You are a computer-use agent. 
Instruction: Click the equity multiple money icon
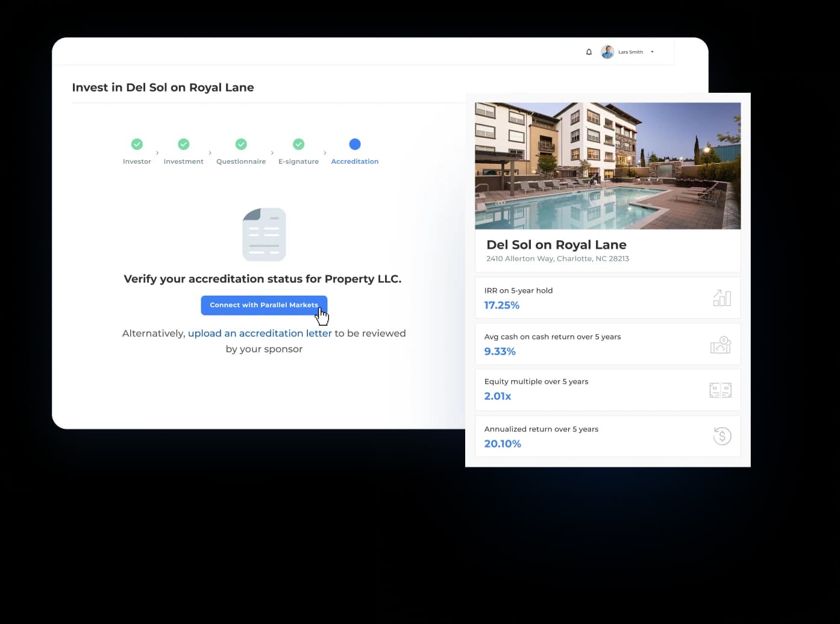click(720, 390)
